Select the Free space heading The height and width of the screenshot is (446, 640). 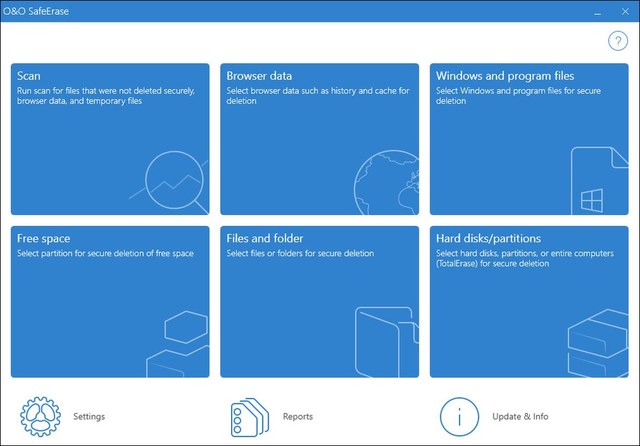pyautogui.click(x=44, y=239)
